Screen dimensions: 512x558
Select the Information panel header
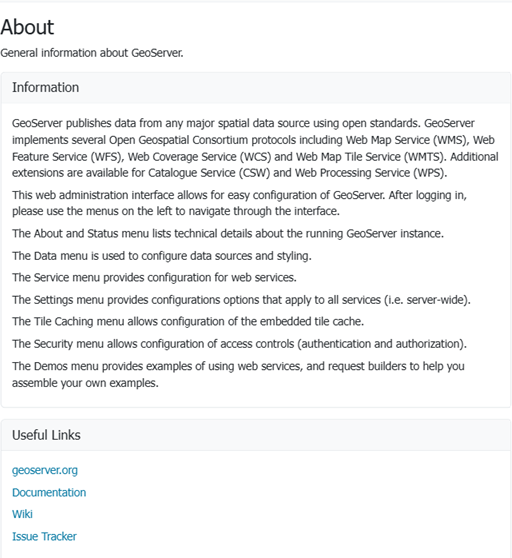pos(256,88)
